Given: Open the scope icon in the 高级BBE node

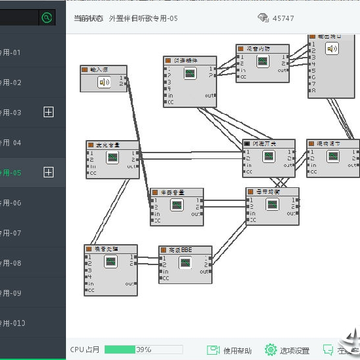Looking at the screenshot, I should (x=185, y=263).
